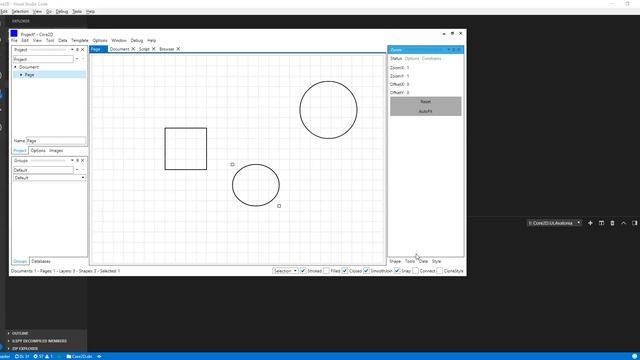
Task: Toggle the Filled checkbox
Action: click(x=326, y=271)
